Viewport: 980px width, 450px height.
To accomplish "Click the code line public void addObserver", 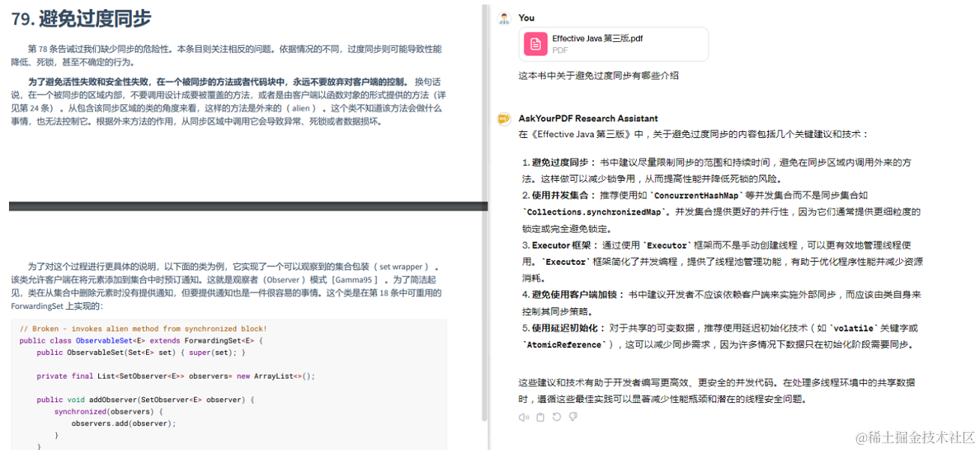I will click(x=146, y=400).
